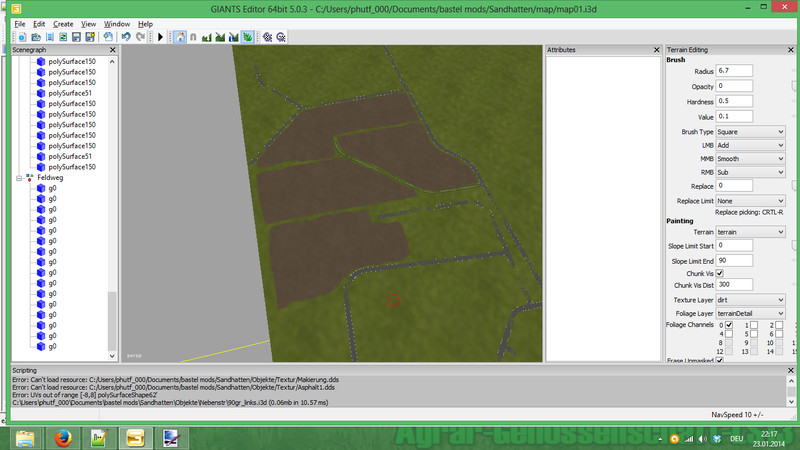Open the Terrain dropdown under Painting

[x=750, y=232]
